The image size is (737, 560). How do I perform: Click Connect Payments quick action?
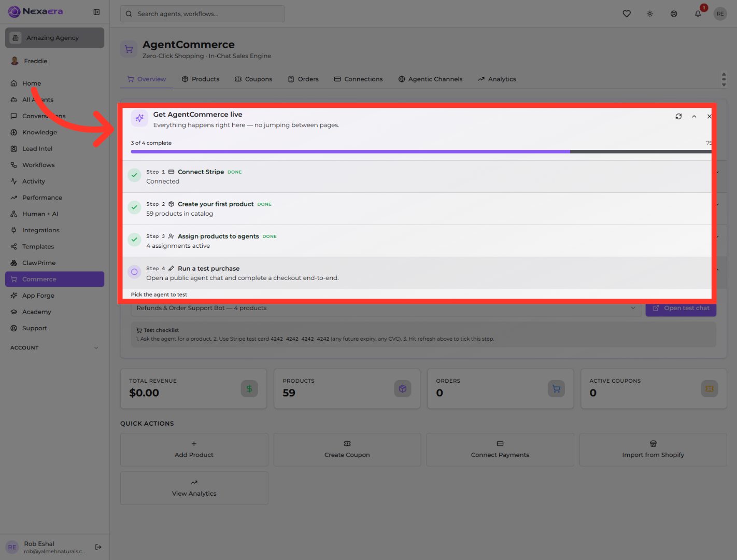pyautogui.click(x=500, y=450)
